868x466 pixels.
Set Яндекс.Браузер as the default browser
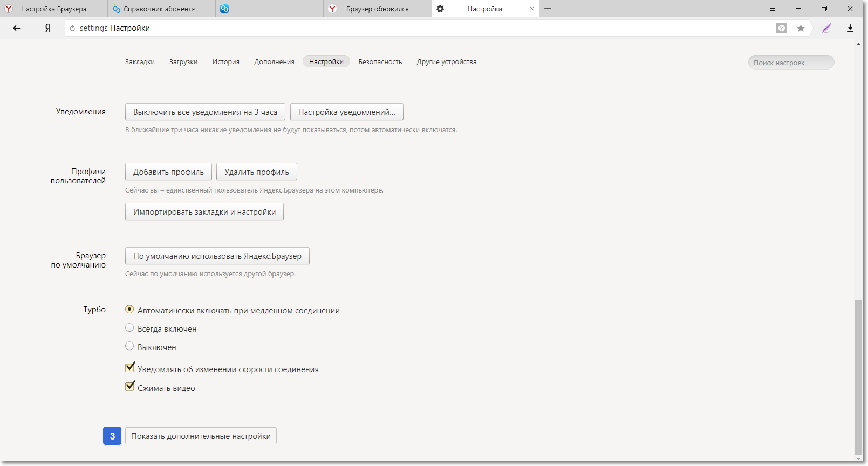[x=217, y=256]
